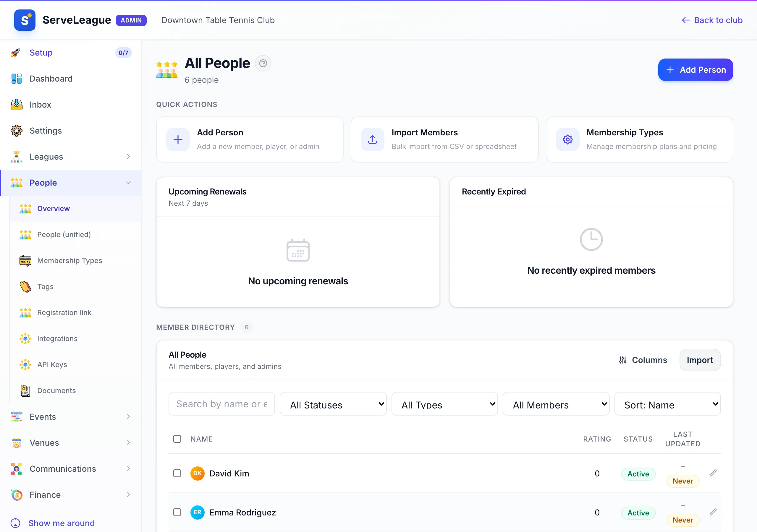
Task: Click the member directory count badge 6
Action: coord(246,327)
